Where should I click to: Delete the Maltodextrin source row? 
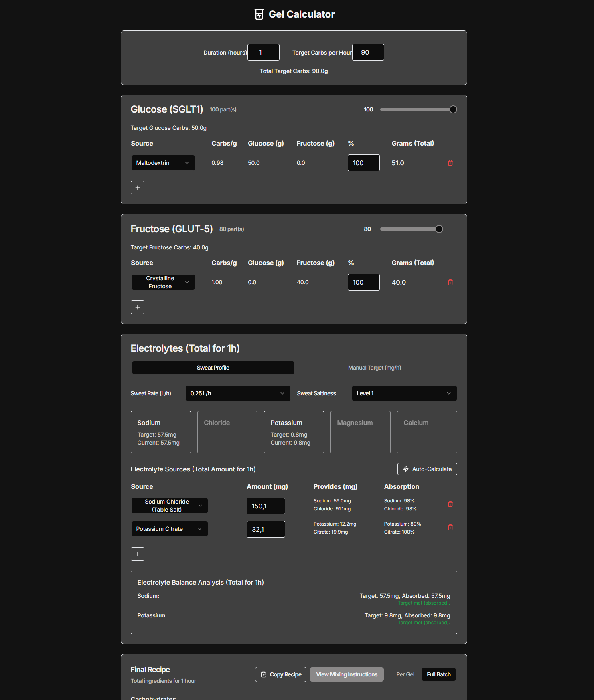(450, 163)
